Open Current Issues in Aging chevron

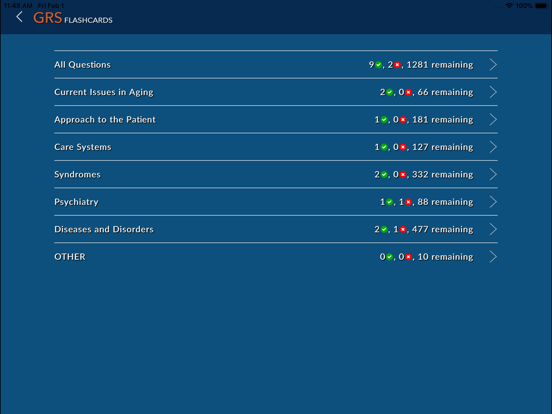tap(493, 92)
